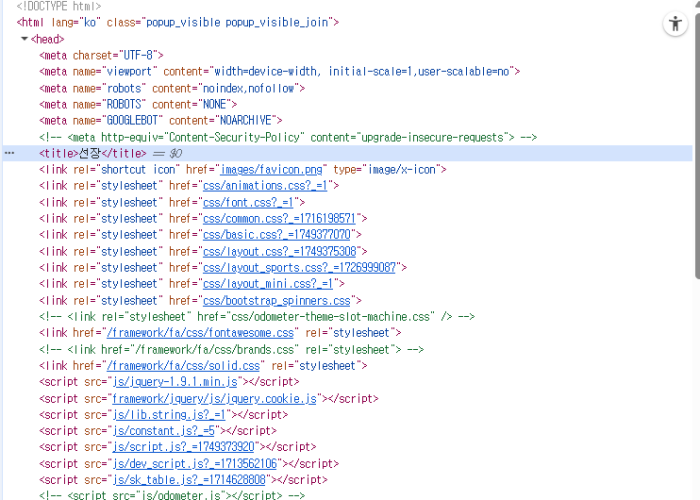Select the odometer.js script comment line

pyautogui.click(x=172, y=495)
